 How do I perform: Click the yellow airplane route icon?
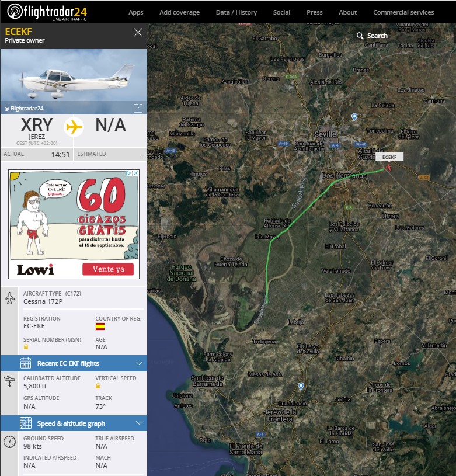point(74,127)
